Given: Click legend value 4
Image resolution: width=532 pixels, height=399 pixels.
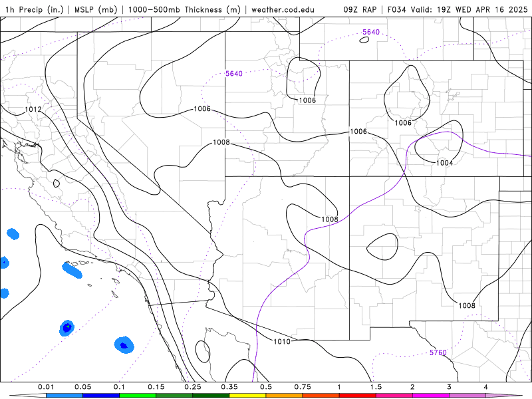Looking at the screenshot, I should click(486, 387).
